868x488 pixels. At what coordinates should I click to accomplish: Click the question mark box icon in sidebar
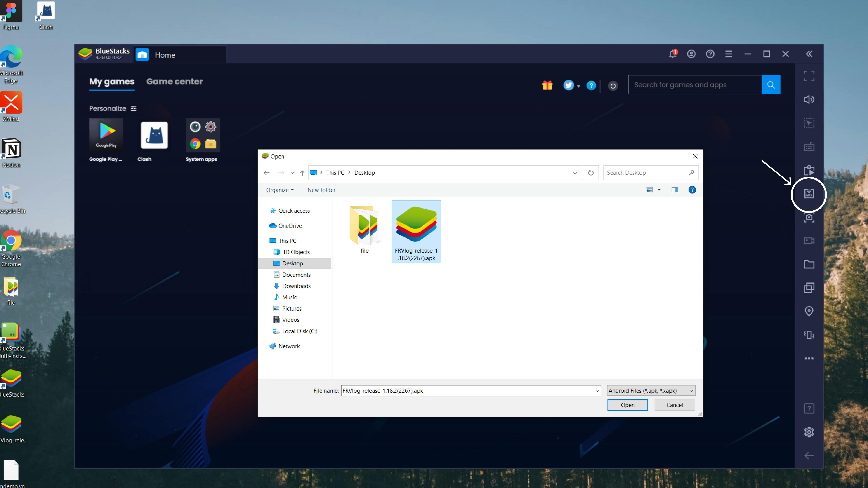point(809,408)
